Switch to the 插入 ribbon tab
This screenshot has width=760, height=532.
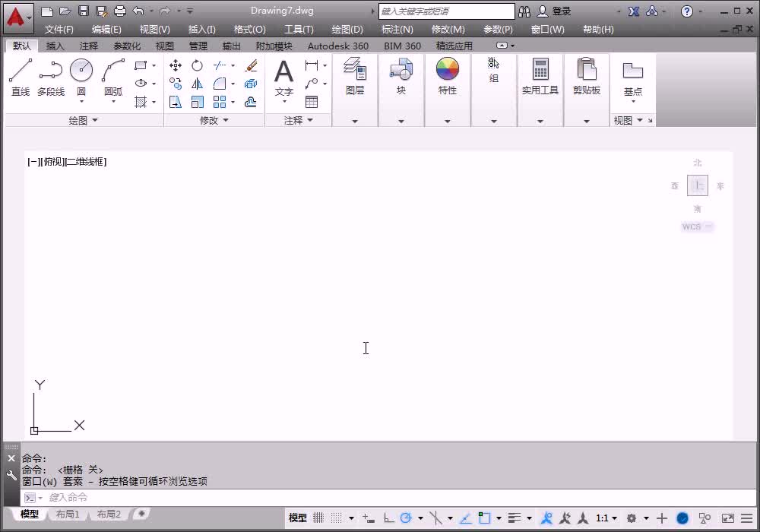(x=55, y=46)
